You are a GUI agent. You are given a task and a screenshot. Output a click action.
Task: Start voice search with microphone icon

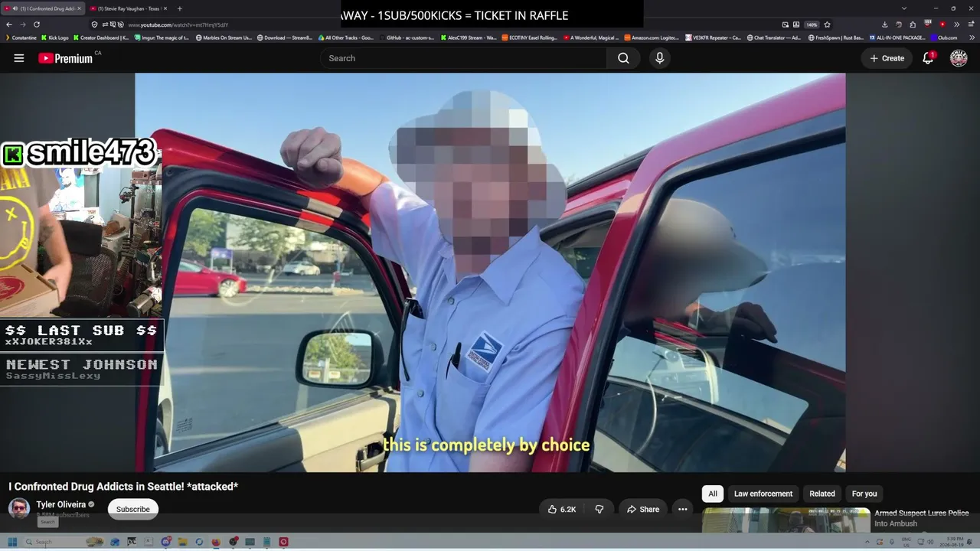point(660,58)
